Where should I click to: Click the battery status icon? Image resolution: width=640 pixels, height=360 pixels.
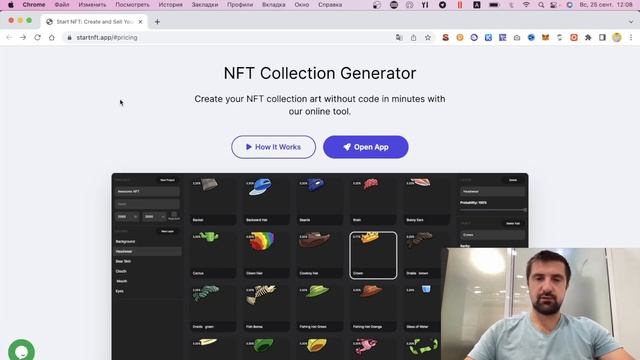tap(494, 5)
